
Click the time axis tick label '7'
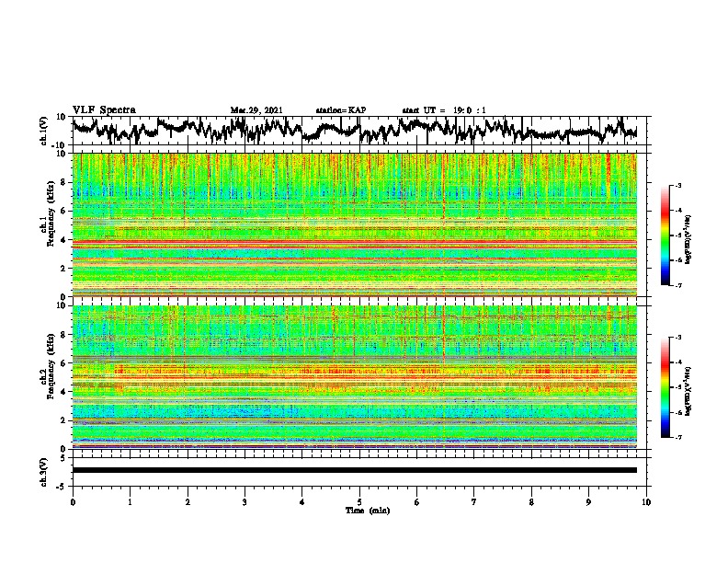(474, 502)
